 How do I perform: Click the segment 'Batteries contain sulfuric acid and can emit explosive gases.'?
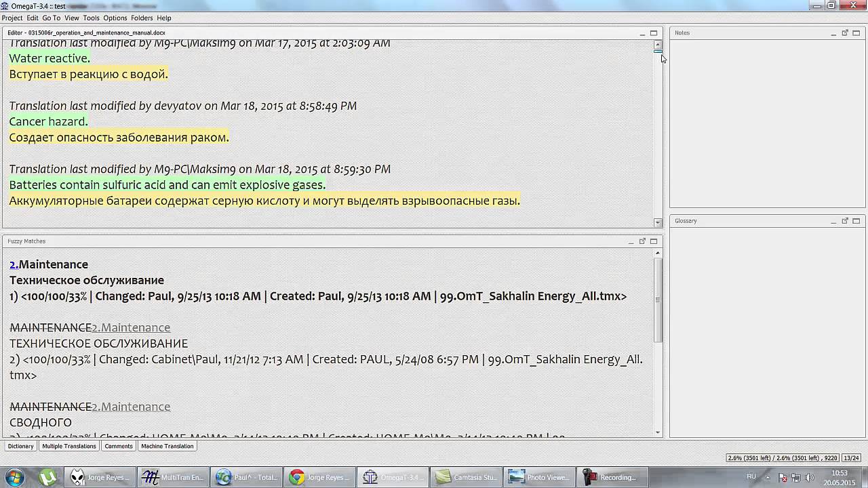click(x=167, y=185)
